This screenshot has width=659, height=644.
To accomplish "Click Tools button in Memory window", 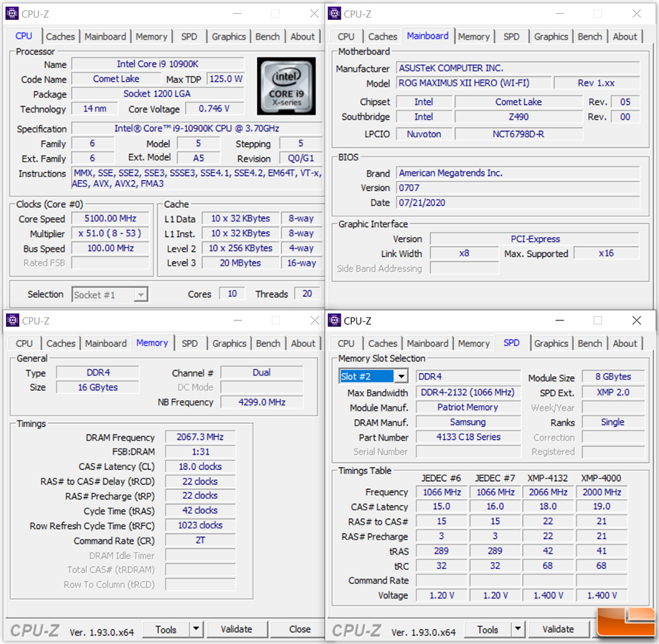I will (166, 629).
